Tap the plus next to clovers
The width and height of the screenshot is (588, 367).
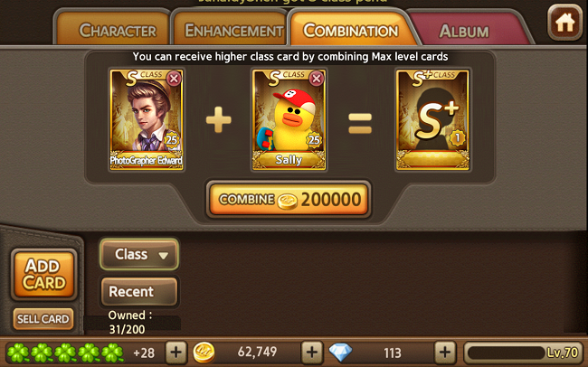[x=176, y=353]
